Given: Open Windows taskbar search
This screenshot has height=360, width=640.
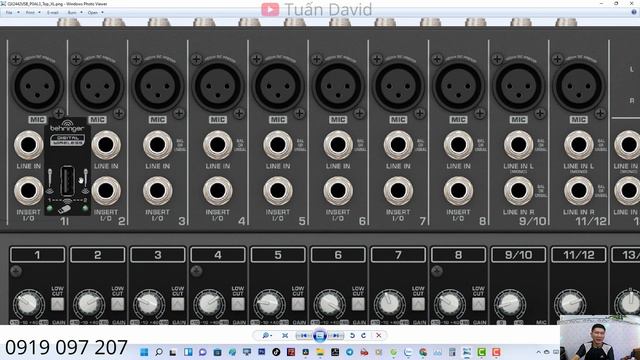Looking at the screenshot, I should point(159,352).
